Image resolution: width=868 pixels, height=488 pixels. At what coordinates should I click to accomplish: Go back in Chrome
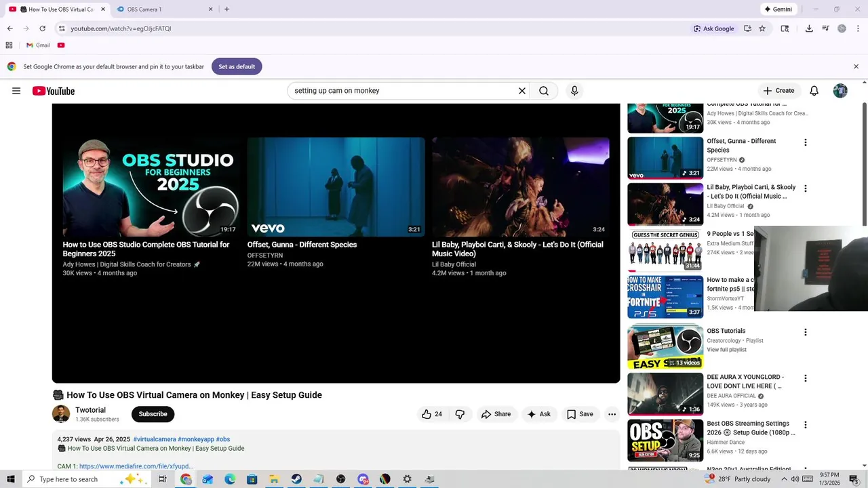pos(9,28)
